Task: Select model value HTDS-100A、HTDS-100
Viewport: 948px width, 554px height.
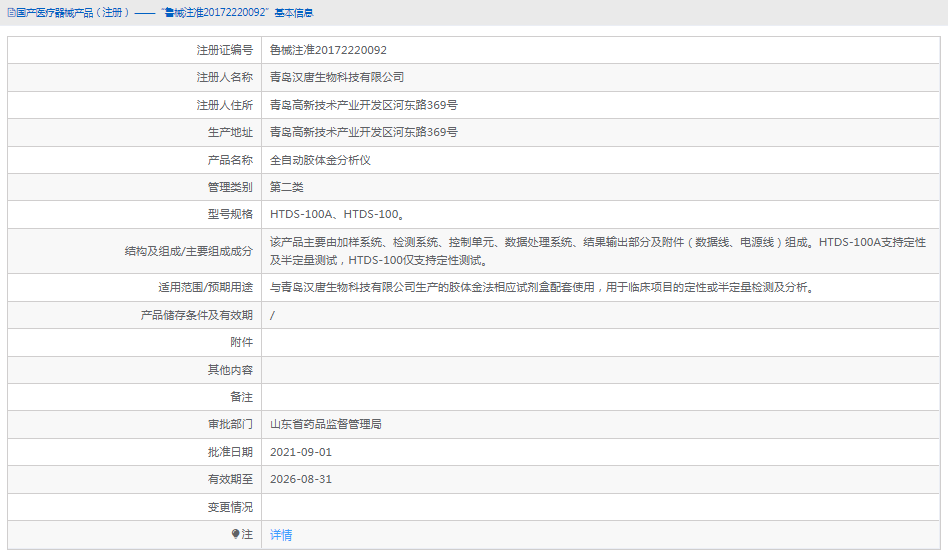Action: click(337, 214)
